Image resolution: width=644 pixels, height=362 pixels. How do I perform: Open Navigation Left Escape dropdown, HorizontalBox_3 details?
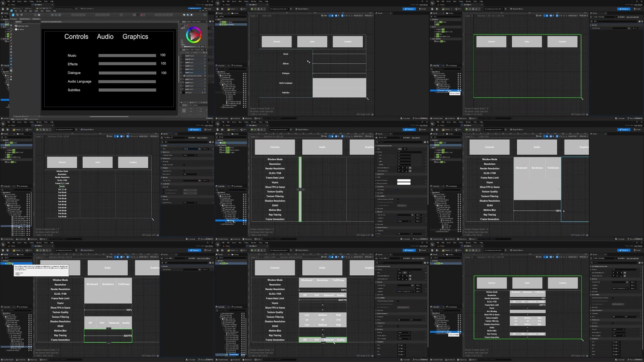click(401, 345)
